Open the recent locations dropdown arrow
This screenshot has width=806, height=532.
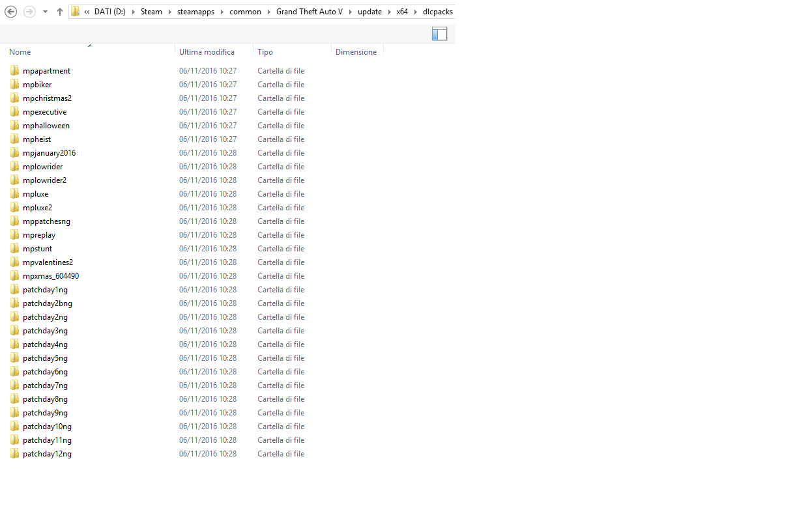[44, 11]
